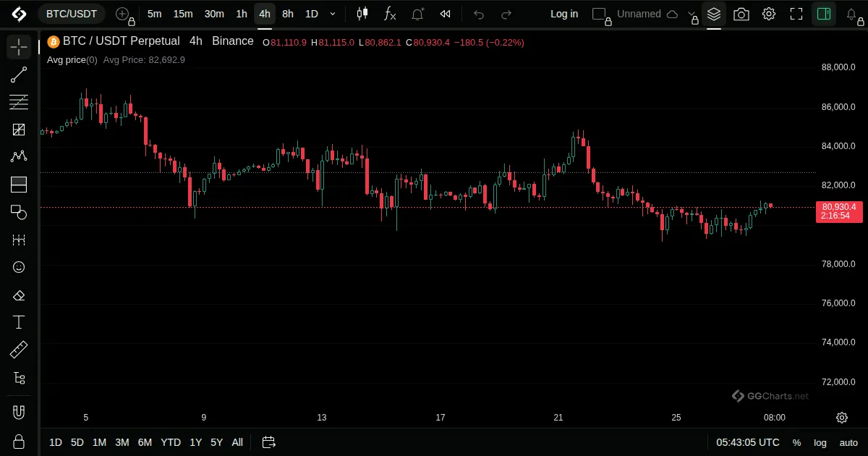The height and width of the screenshot is (456, 868).
Task: Open the emoji sticker tool
Action: (19, 267)
